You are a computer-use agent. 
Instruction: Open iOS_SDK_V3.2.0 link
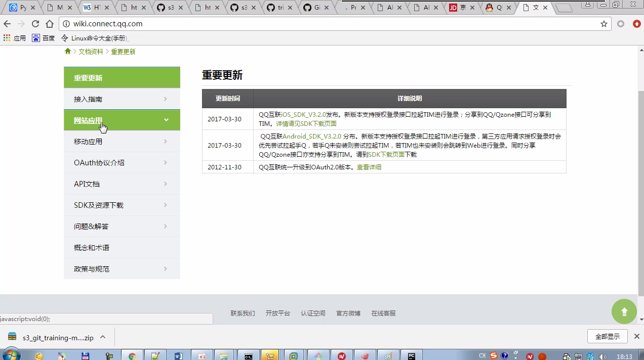click(304, 115)
